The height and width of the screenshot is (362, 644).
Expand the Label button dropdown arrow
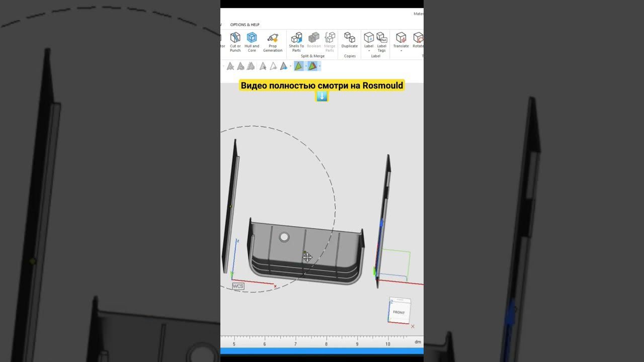[x=369, y=51]
